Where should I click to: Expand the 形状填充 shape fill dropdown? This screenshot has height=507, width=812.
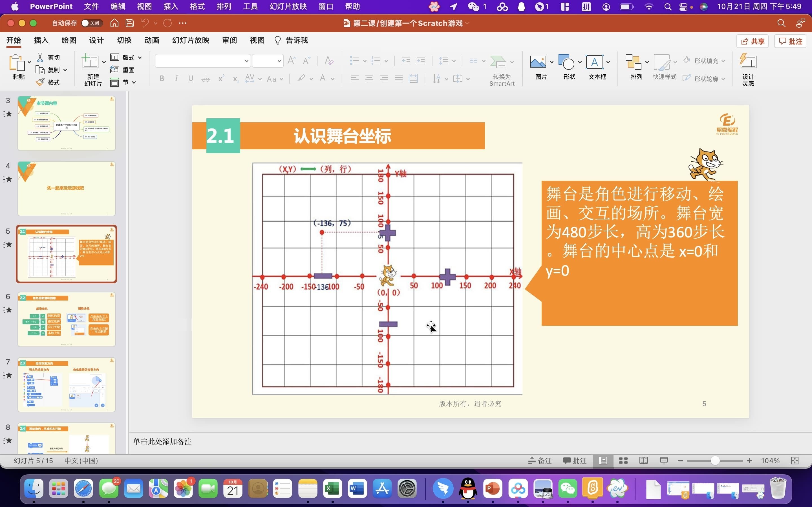point(723,61)
